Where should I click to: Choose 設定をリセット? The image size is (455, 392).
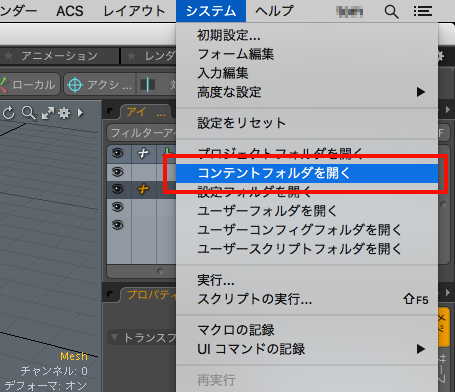click(307, 123)
